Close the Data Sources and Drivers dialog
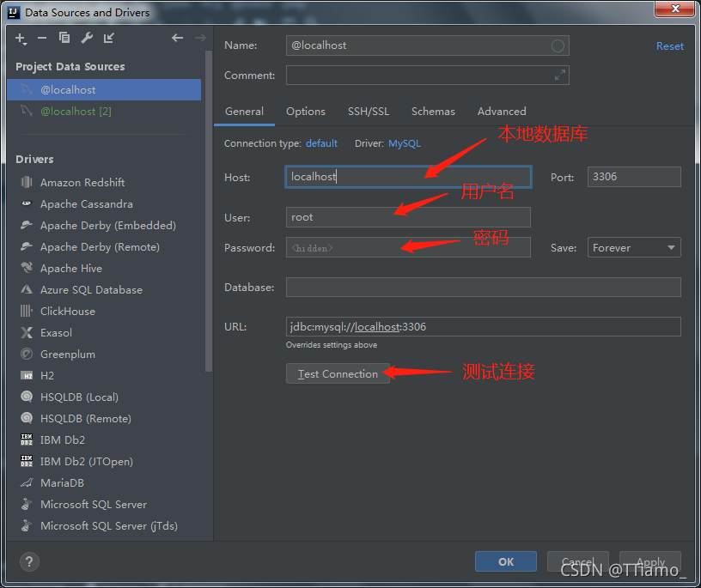 (675, 9)
